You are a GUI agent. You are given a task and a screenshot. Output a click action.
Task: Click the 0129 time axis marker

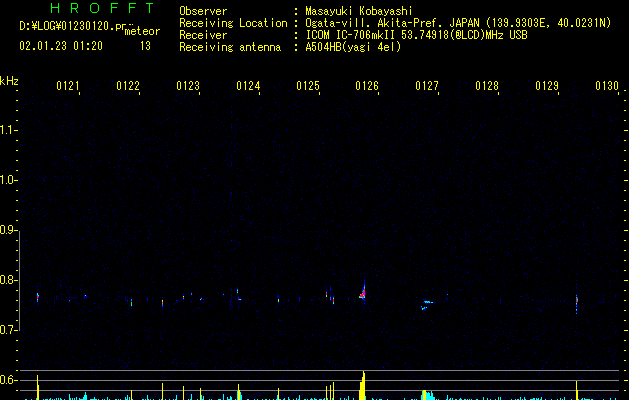pos(547,86)
